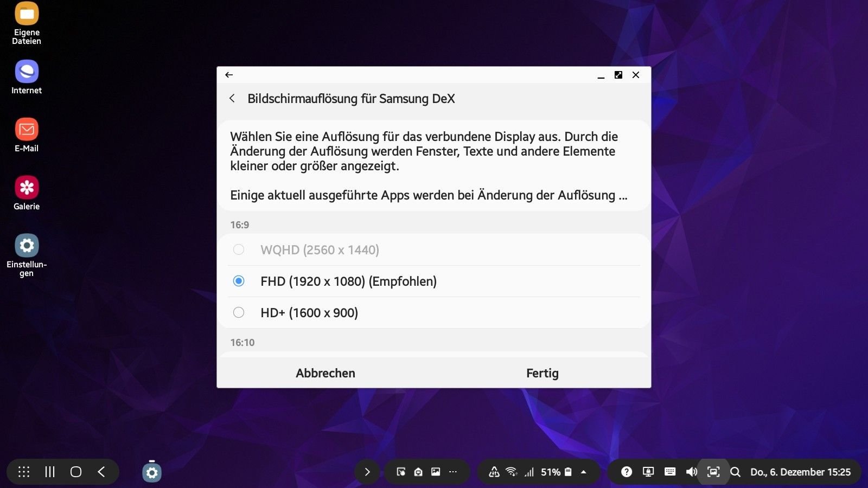Screen dimensions: 868x488
Task: Click the 51% battery indicator
Action: pyautogui.click(x=556, y=472)
